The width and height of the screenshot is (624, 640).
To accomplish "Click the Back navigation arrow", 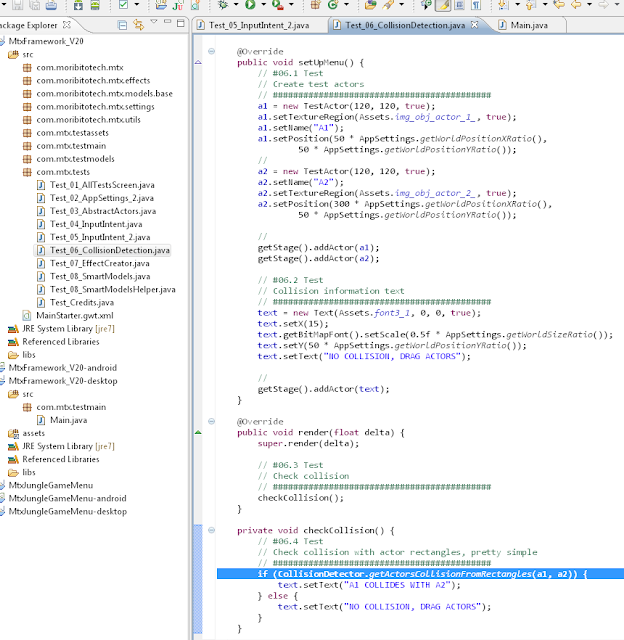I will click(x=576, y=4).
